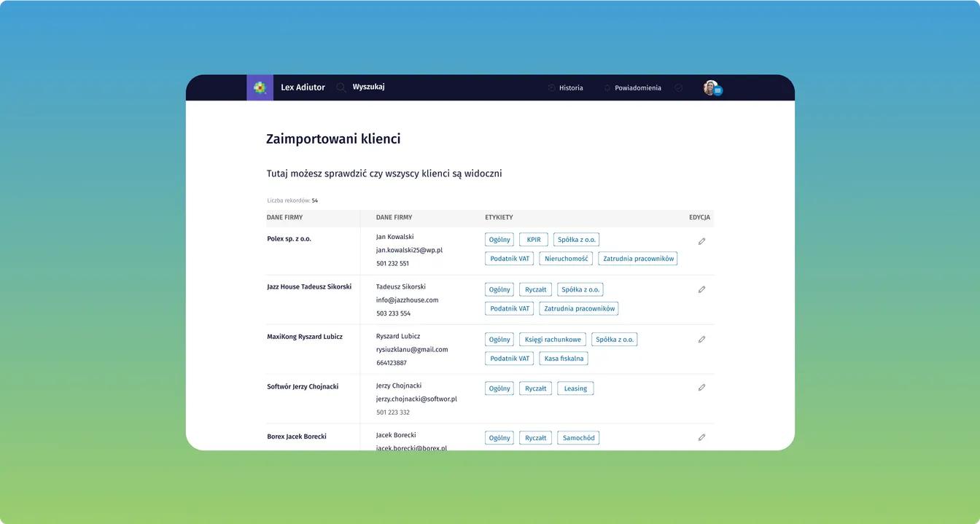Image resolution: width=980 pixels, height=524 pixels.
Task: Edit the Softwór Jerzy Chojnacki record
Action: tap(701, 388)
